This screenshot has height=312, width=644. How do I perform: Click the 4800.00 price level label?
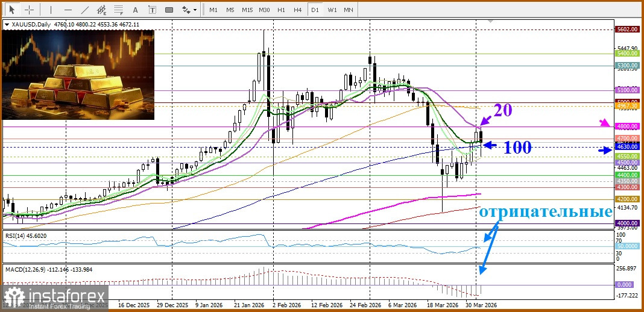click(628, 126)
